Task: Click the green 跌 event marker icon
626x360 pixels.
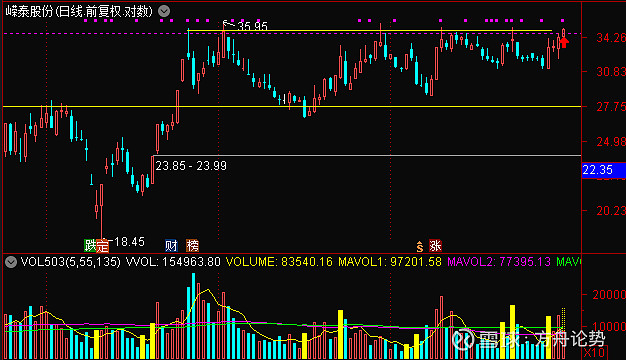Action: [x=90, y=245]
